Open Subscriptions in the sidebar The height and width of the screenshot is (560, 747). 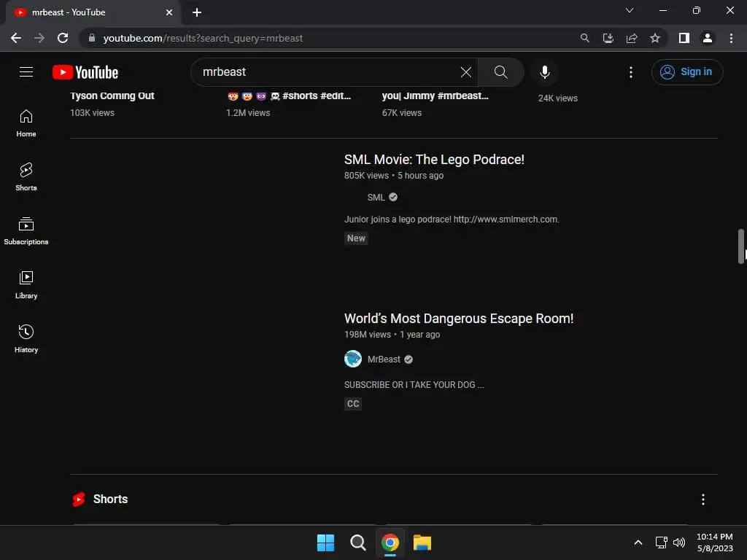(26, 231)
